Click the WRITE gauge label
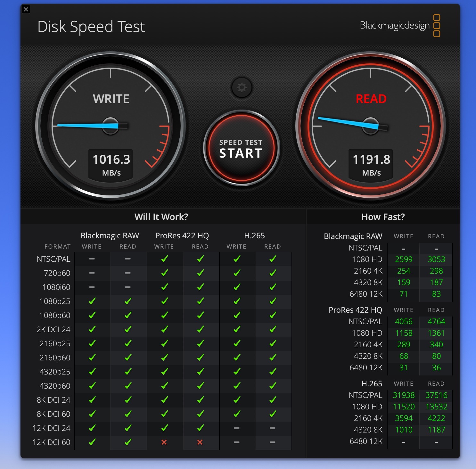 pyautogui.click(x=111, y=99)
